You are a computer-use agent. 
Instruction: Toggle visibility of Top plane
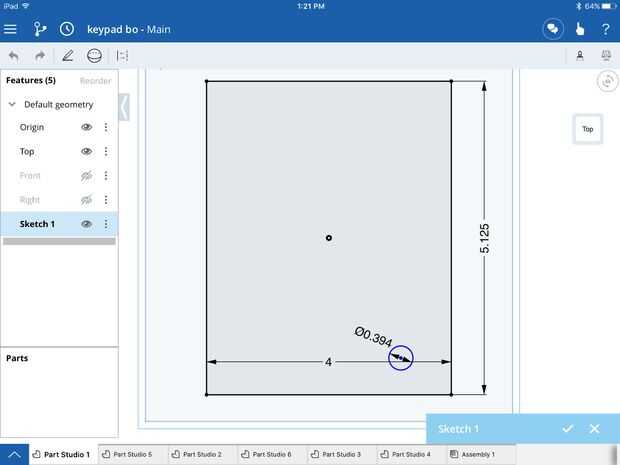tap(87, 151)
